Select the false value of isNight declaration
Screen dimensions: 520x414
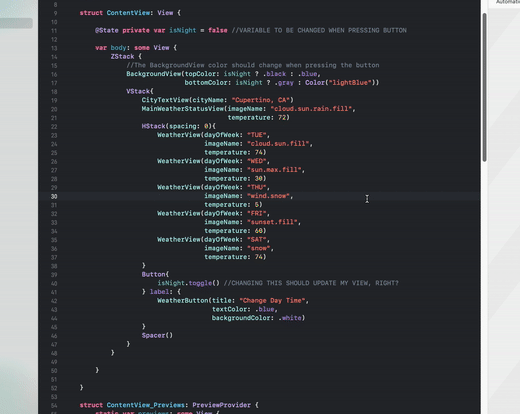pos(218,30)
